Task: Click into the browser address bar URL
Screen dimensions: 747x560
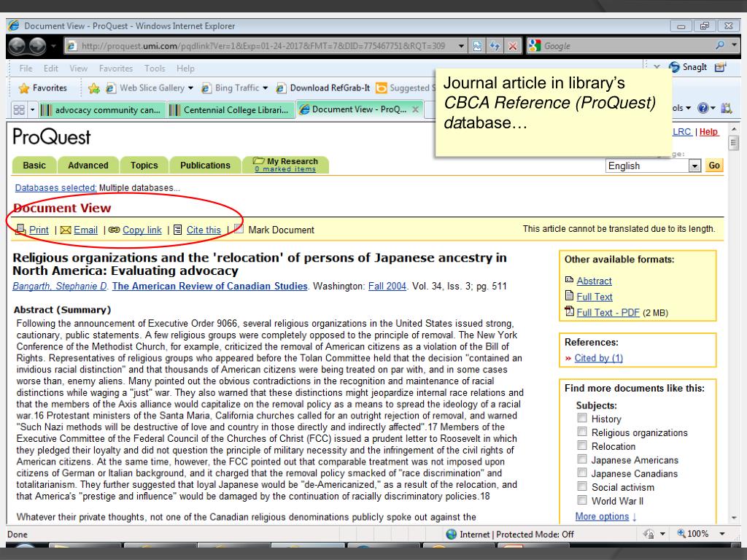Action: pyautogui.click(x=263, y=46)
